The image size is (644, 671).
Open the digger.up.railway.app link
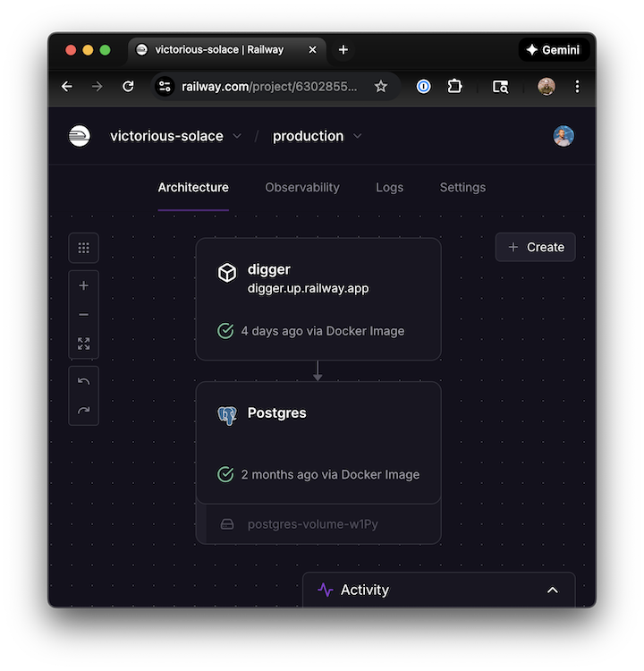coord(308,288)
